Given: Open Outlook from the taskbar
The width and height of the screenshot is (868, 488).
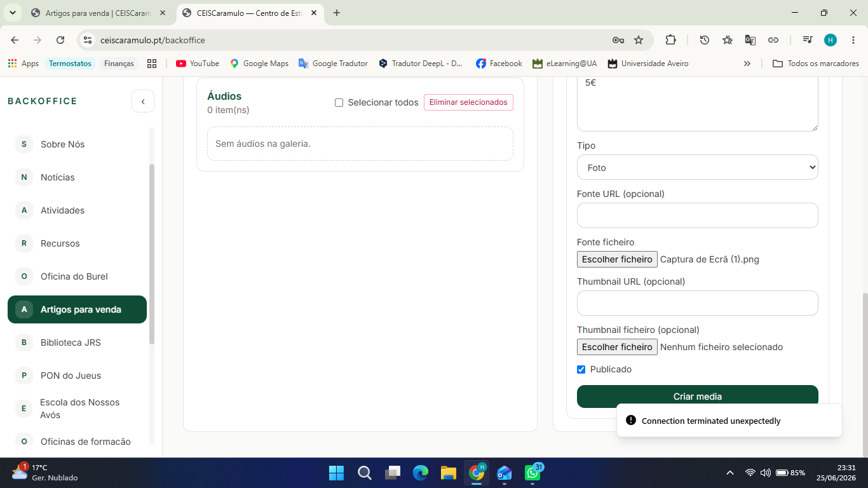Looking at the screenshot, I should tap(505, 473).
